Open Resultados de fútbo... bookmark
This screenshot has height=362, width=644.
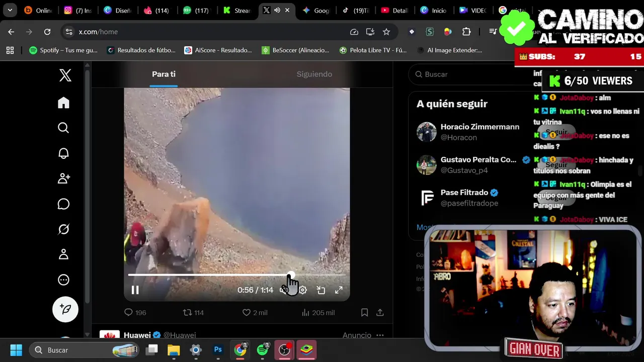point(141,50)
